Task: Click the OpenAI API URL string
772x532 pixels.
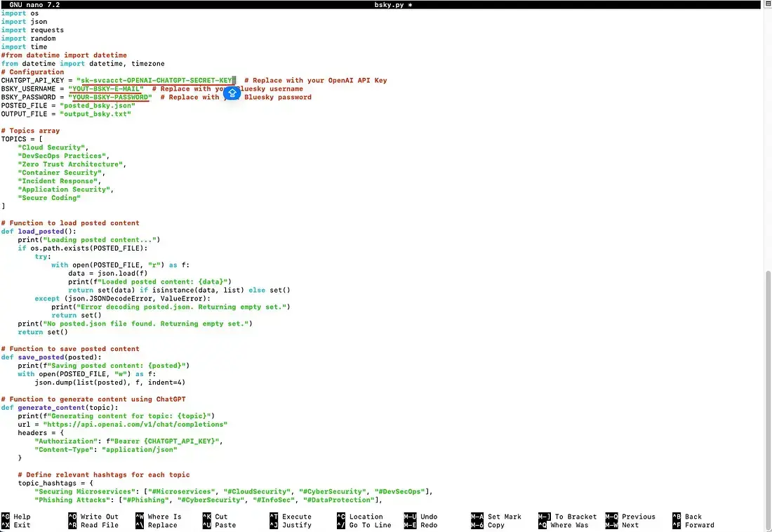Action: pyautogui.click(x=135, y=424)
